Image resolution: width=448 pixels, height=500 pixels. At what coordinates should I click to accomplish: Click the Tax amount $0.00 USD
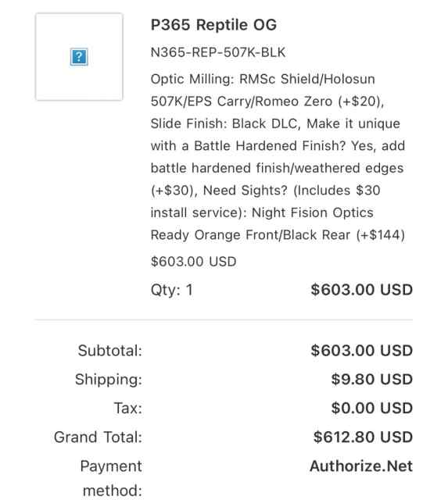pos(371,408)
